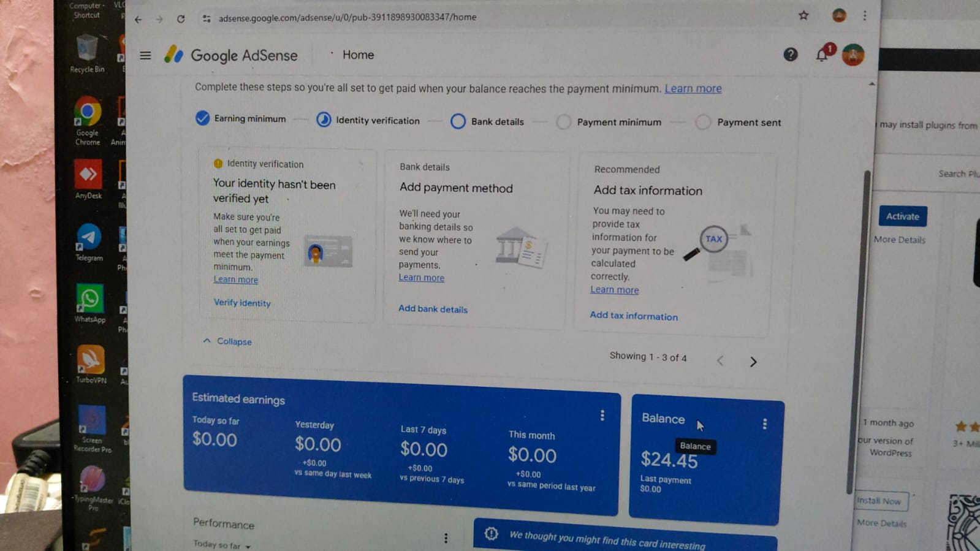This screenshot has height=551, width=980.
Task: Reload the page using the refresh icon
Action: (x=181, y=19)
